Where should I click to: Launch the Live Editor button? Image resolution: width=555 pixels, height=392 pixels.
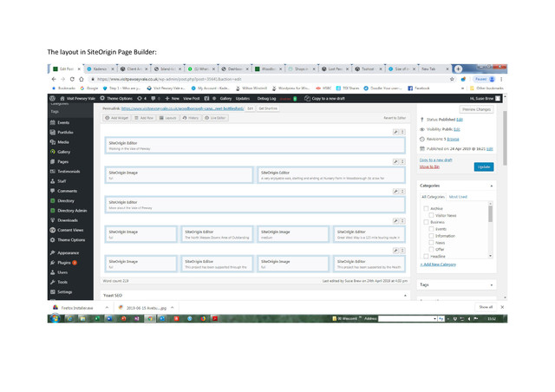coord(215,118)
